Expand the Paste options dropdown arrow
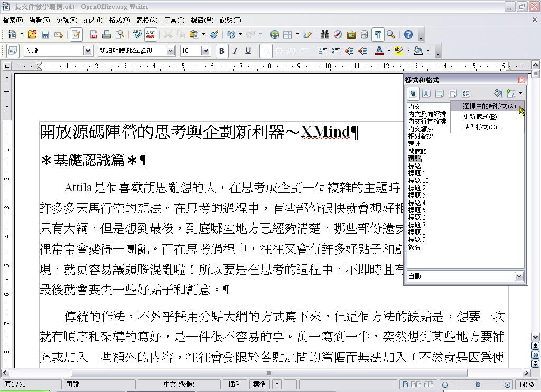The width and height of the screenshot is (541, 392). (x=203, y=34)
